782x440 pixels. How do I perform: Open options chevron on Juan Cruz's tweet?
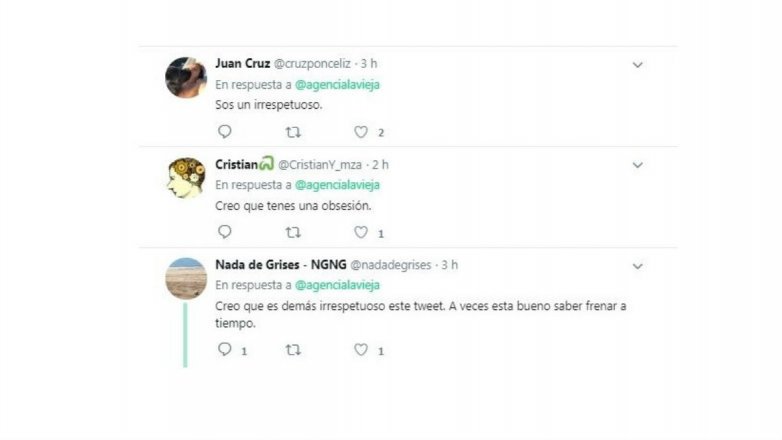(x=637, y=65)
